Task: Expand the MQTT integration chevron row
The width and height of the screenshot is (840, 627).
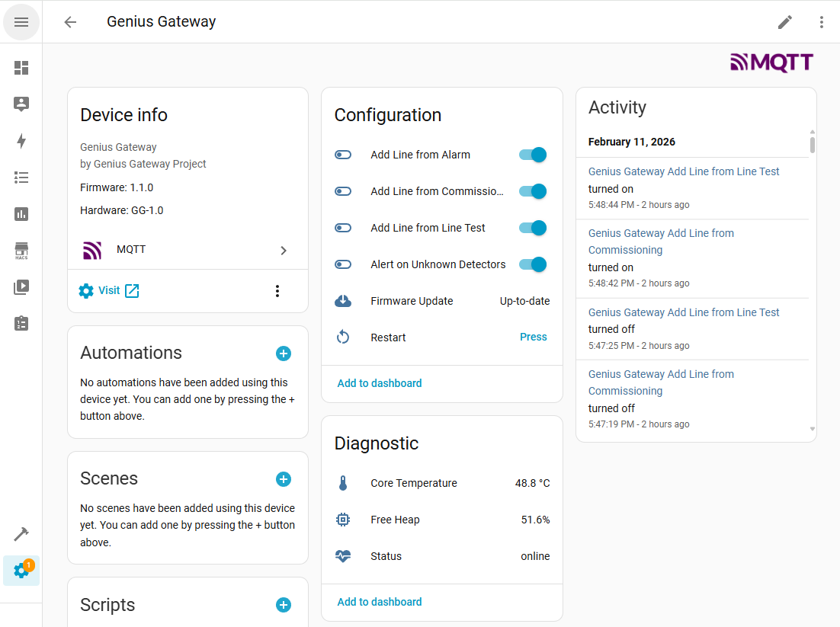Action: (x=283, y=250)
